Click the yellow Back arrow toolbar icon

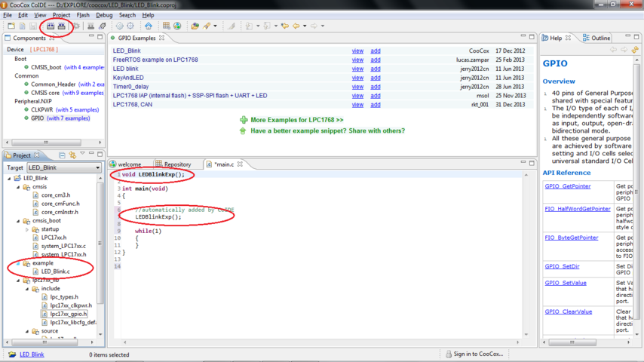click(x=296, y=26)
